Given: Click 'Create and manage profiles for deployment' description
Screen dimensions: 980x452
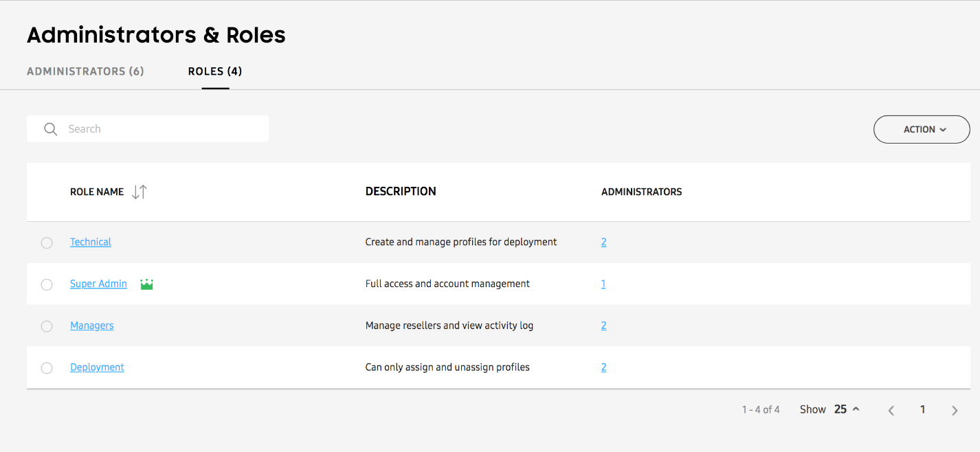Looking at the screenshot, I should coord(461,242).
